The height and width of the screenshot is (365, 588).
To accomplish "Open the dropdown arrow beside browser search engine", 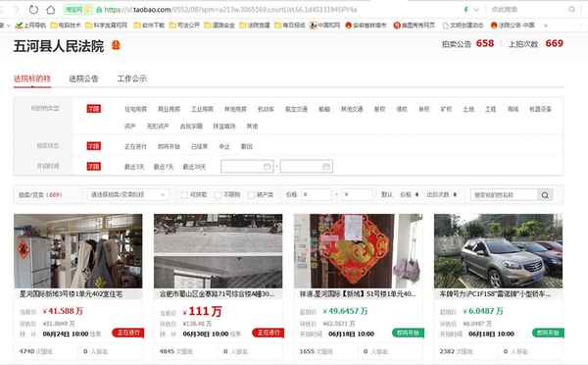I will pyautogui.click(x=476, y=10).
